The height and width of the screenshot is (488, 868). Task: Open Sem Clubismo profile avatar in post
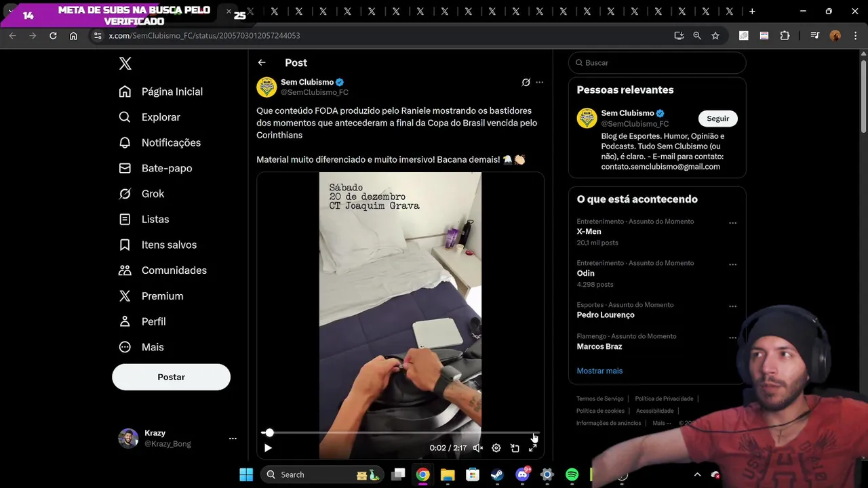pyautogui.click(x=267, y=87)
